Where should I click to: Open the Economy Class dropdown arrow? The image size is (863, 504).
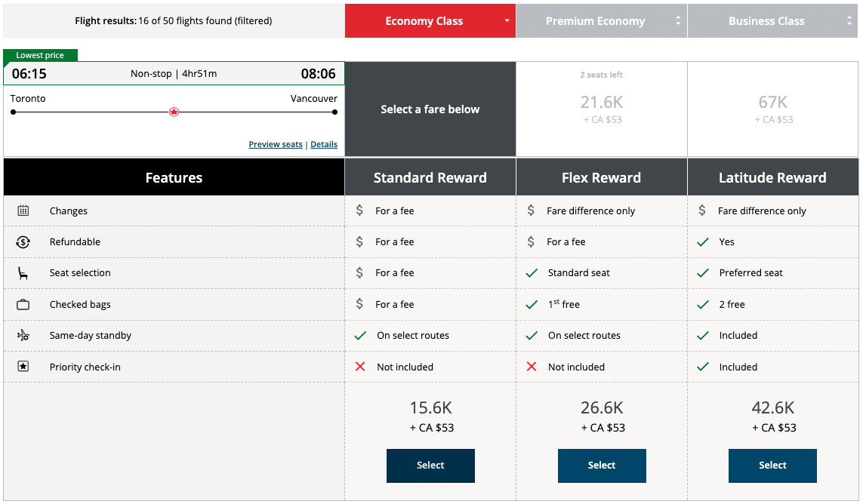(x=507, y=20)
